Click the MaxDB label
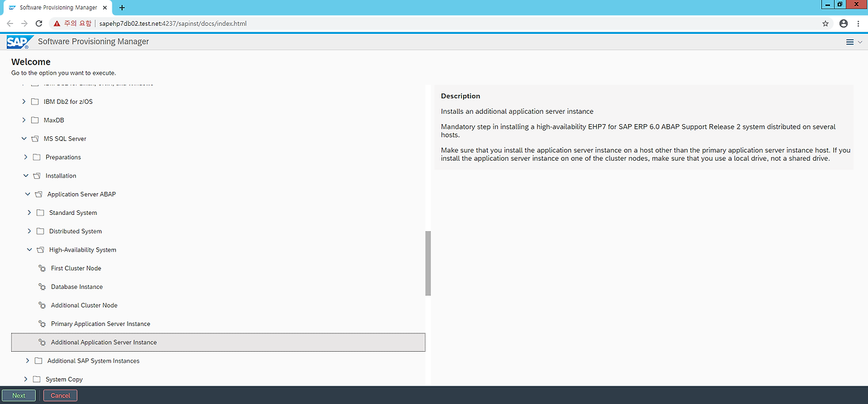 [54, 120]
